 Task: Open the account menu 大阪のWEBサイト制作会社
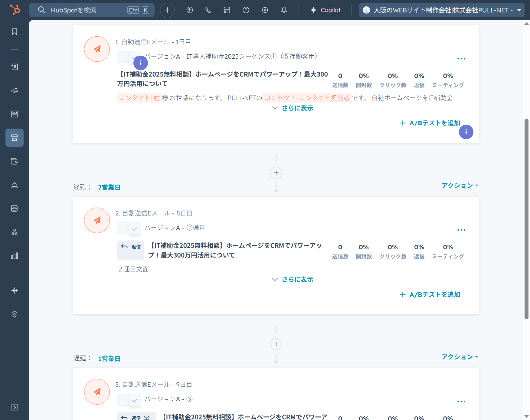click(442, 10)
